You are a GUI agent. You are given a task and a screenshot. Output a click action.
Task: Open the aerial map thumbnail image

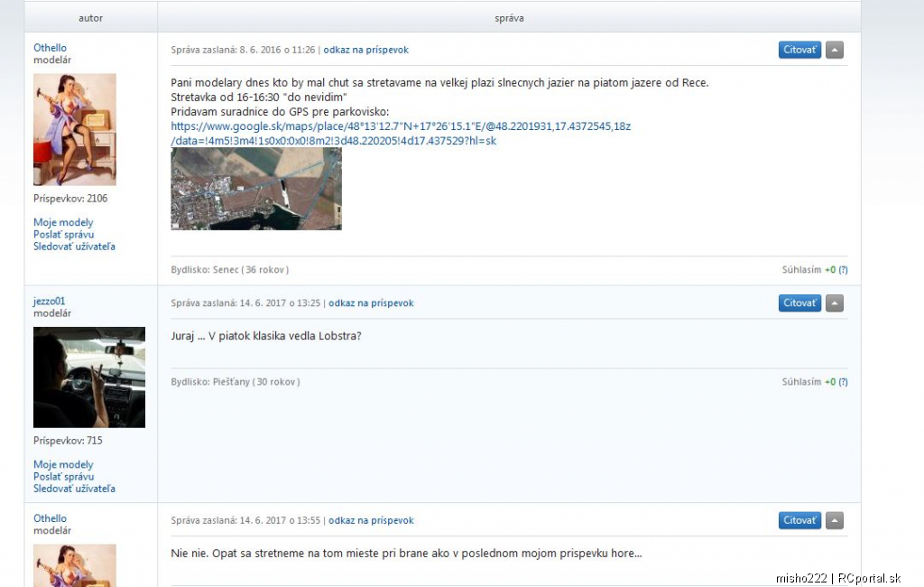point(256,189)
